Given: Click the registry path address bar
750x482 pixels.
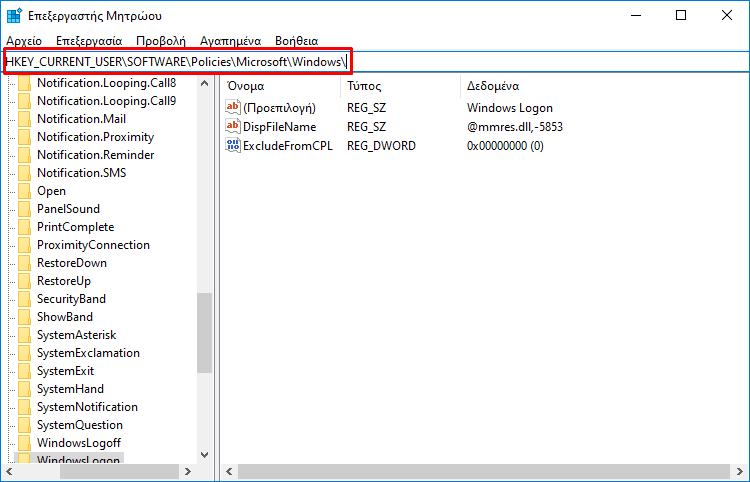Looking at the screenshot, I should click(375, 62).
